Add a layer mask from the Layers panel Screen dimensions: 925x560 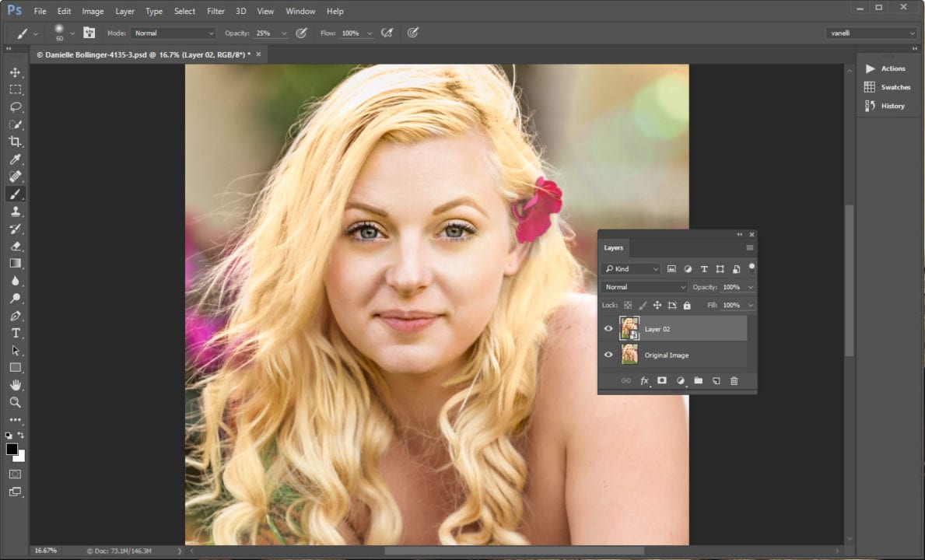pyautogui.click(x=662, y=381)
